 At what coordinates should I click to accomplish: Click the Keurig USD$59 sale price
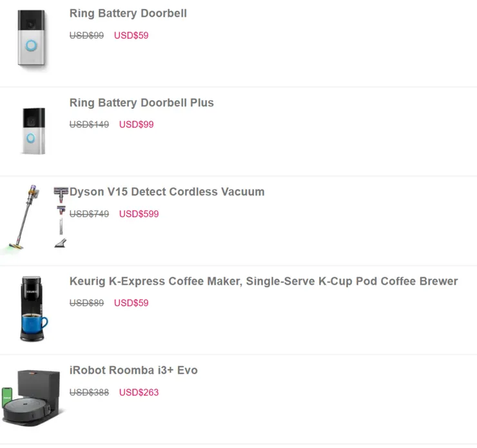tap(131, 303)
